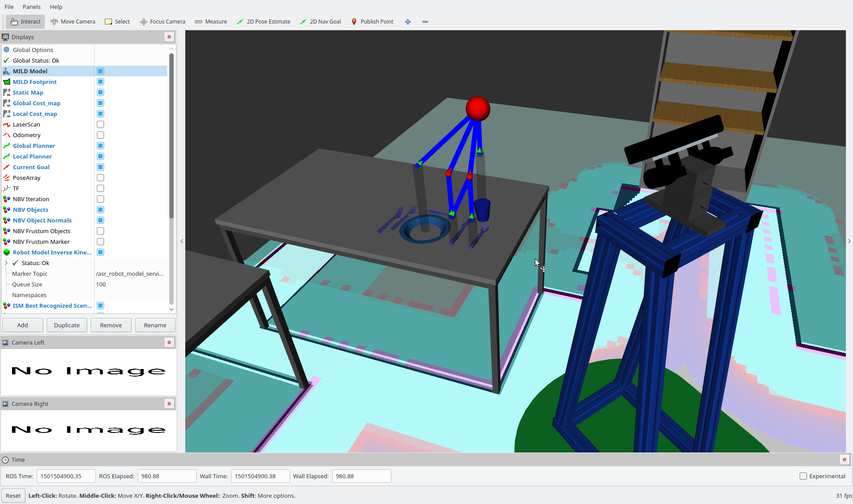
Task: Toggle the Experimental checkbox
Action: pyautogui.click(x=803, y=476)
